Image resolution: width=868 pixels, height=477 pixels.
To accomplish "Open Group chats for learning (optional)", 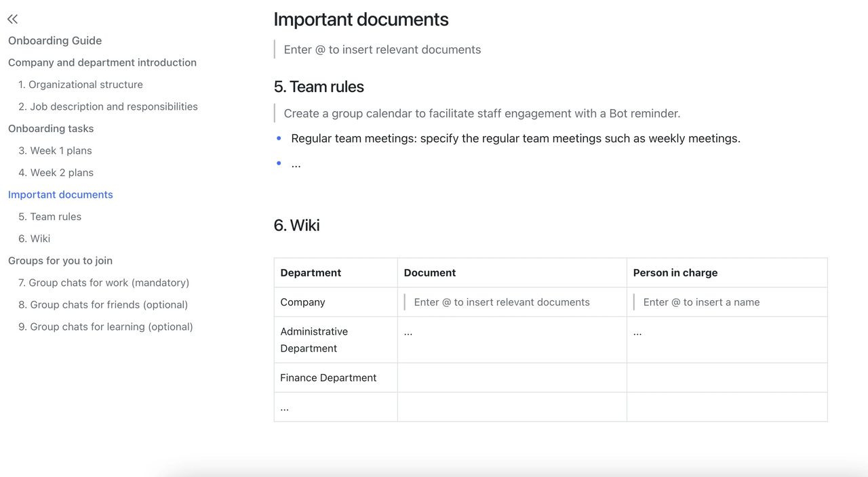I will 106,327.
